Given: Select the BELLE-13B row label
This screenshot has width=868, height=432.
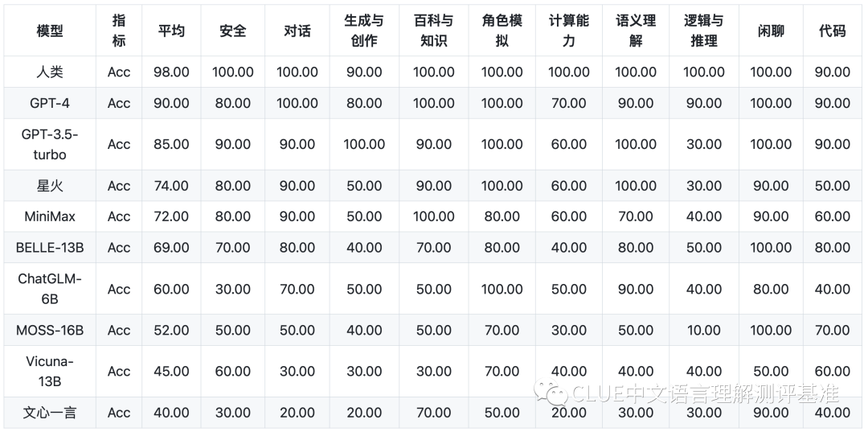Looking at the screenshot, I should click(50, 248).
